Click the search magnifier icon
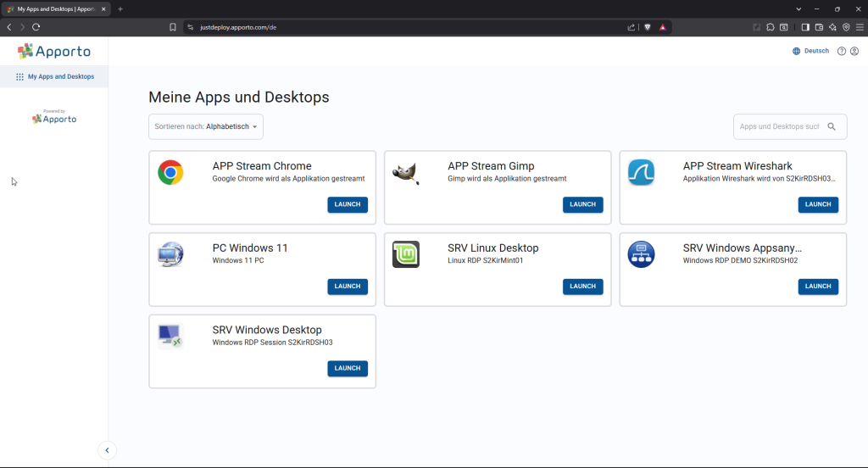Screen dimensions: 868x468 pos(832,126)
